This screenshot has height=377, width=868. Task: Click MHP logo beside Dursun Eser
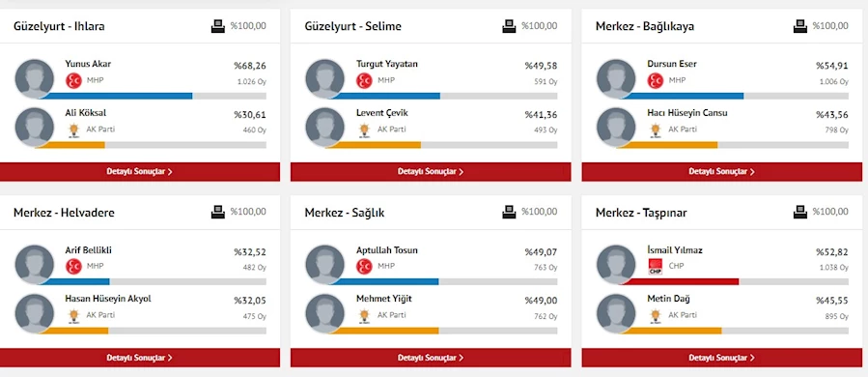(656, 81)
